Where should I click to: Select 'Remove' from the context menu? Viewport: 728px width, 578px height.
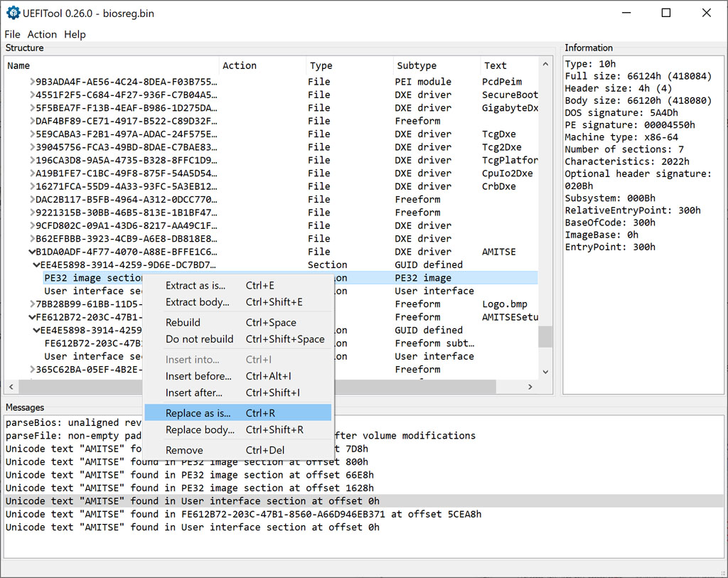coord(184,450)
